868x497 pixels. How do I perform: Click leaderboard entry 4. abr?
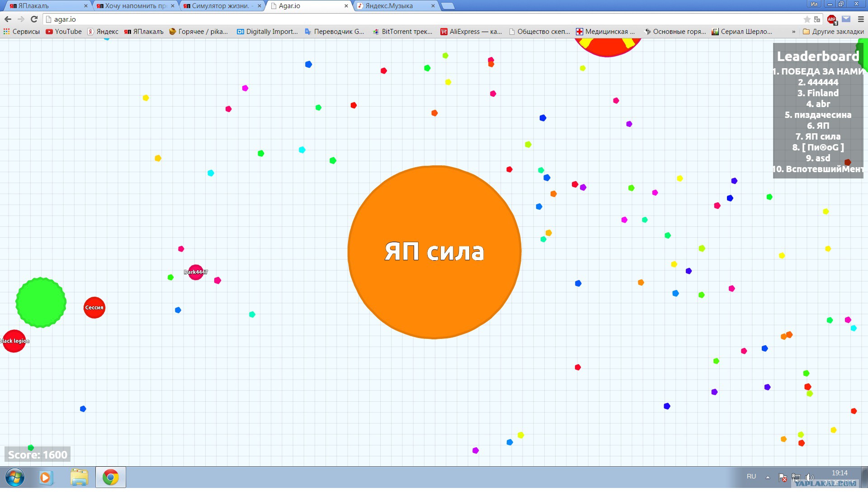(x=818, y=104)
